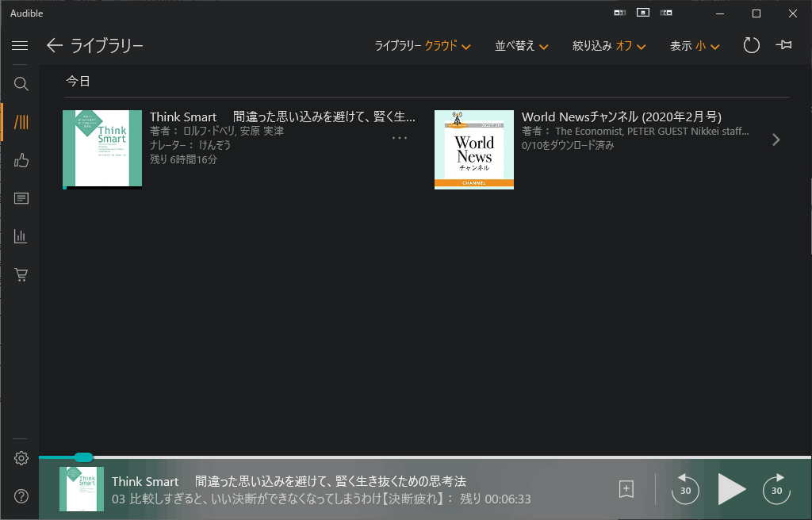Select the Library icon in sidebar
This screenshot has height=520, width=812.
click(21, 122)
